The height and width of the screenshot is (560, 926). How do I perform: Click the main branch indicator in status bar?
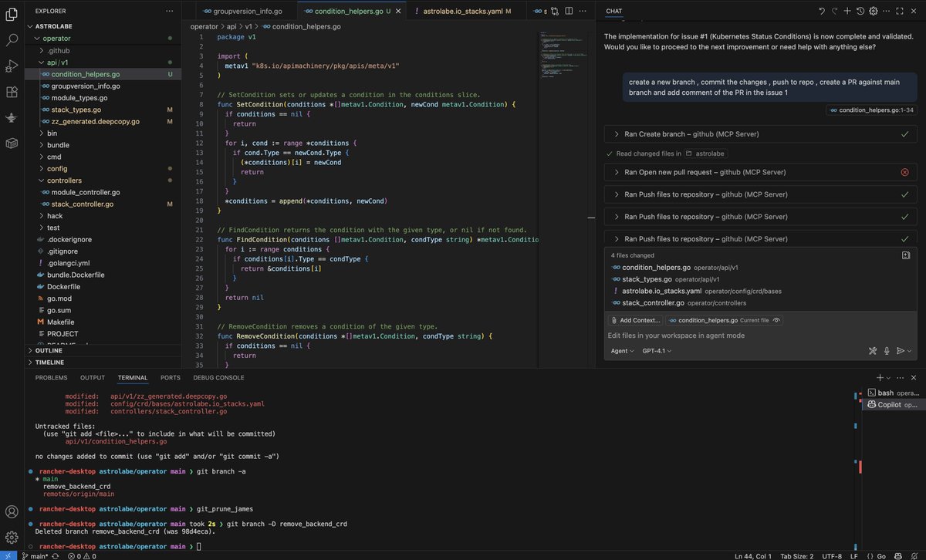coord(35,555)
